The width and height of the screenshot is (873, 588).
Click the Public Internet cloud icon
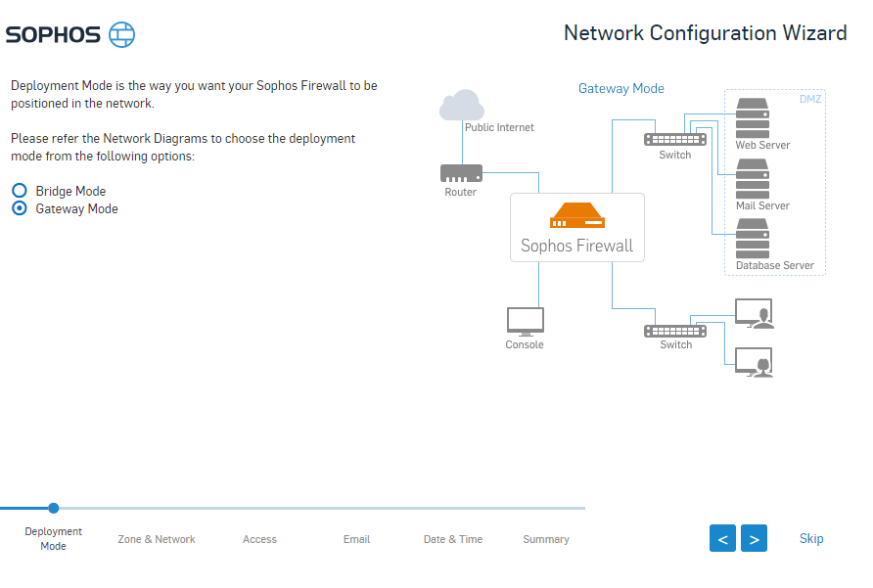(x=462, y=105)
